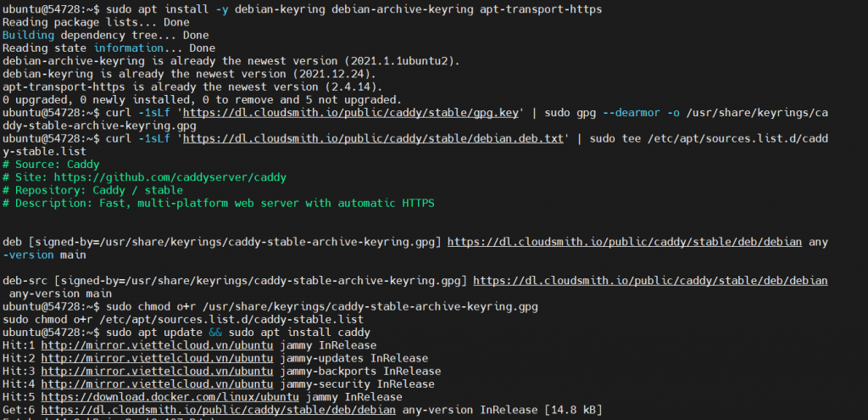Click the cyan 'Building' word

click(x=27, y=36)
